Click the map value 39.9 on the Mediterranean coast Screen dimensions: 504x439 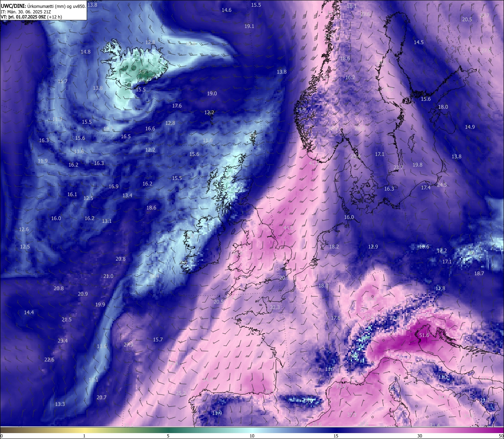[340, 387]
